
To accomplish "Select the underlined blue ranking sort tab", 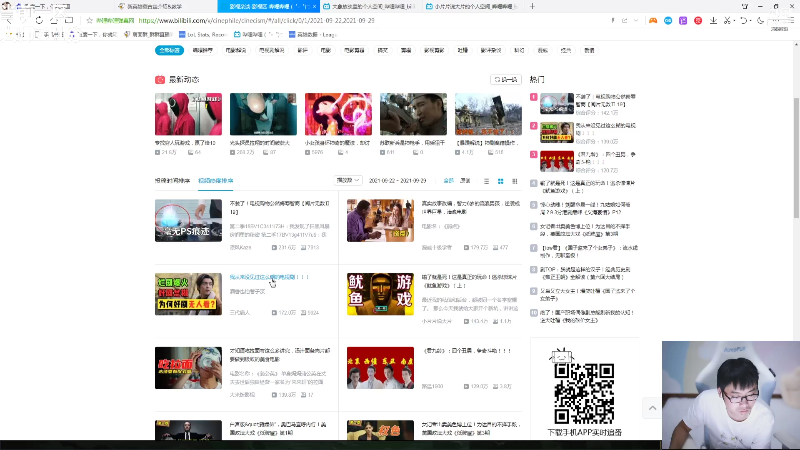I will click(x=215, y=181).
